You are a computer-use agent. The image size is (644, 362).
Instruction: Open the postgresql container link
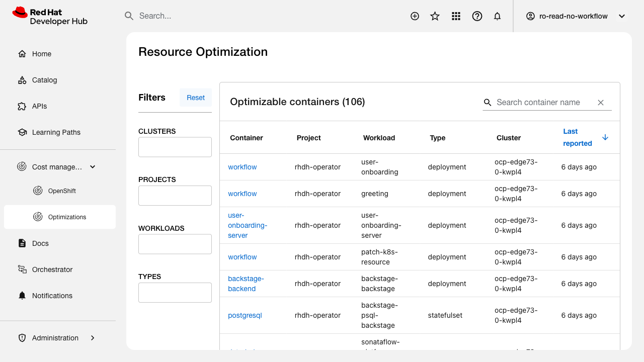click(245, 315)
